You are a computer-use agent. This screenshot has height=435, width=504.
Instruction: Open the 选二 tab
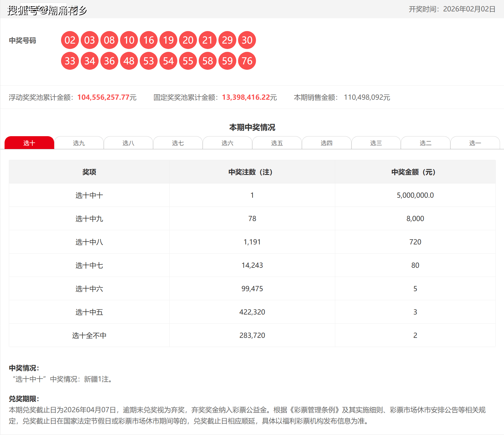tap(425, 143)
